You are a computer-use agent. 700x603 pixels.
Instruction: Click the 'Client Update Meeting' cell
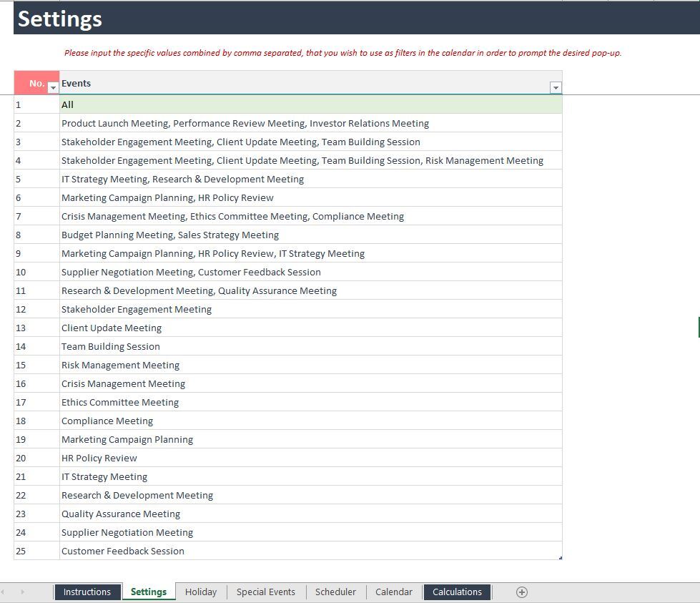click(x=311, y=328)
